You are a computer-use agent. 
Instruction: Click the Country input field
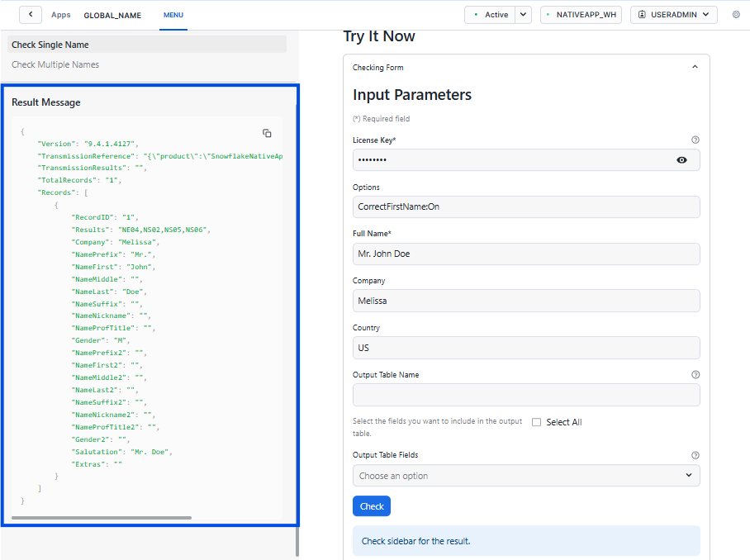click(x=526, y=348)
